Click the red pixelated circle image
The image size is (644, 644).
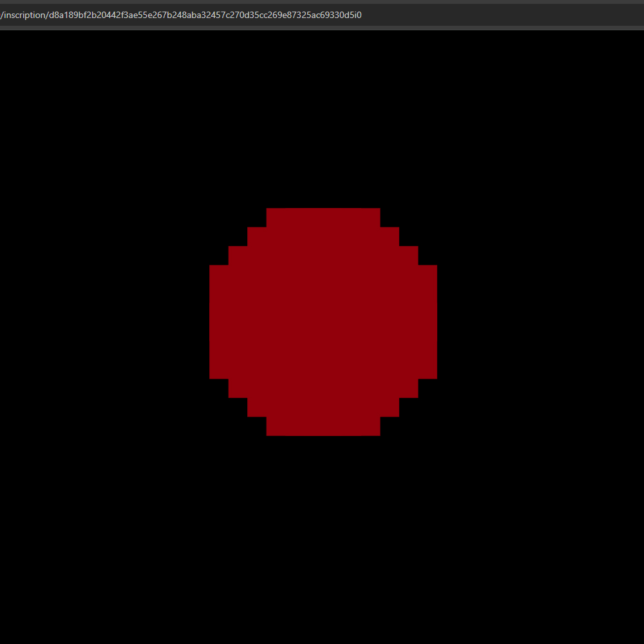pos(323,322)
